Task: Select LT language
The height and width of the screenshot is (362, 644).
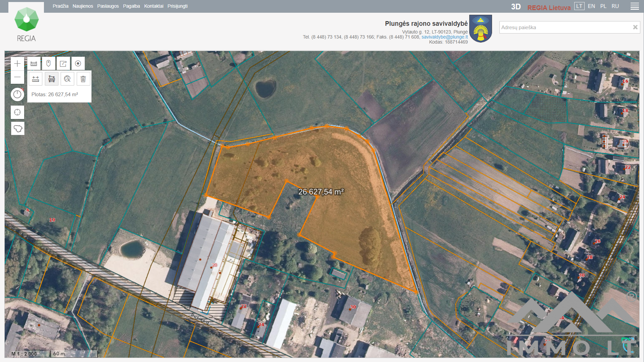Action: click(579, 6)
